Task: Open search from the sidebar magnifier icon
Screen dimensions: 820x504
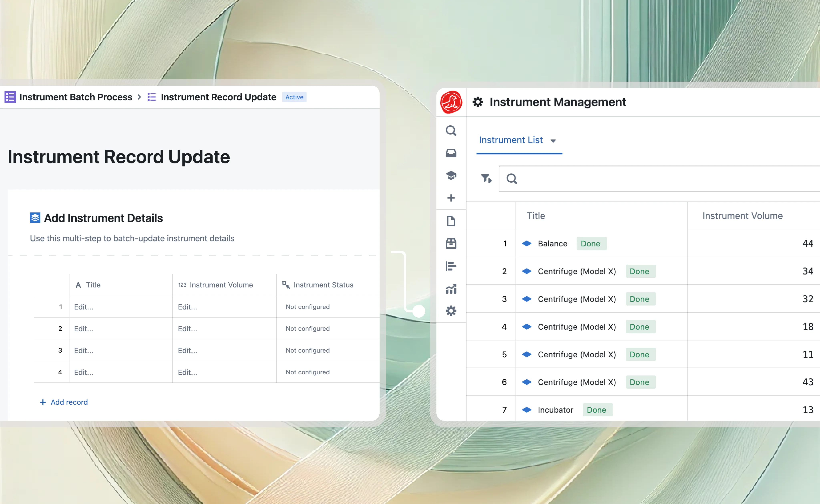Action: [451, 130]
